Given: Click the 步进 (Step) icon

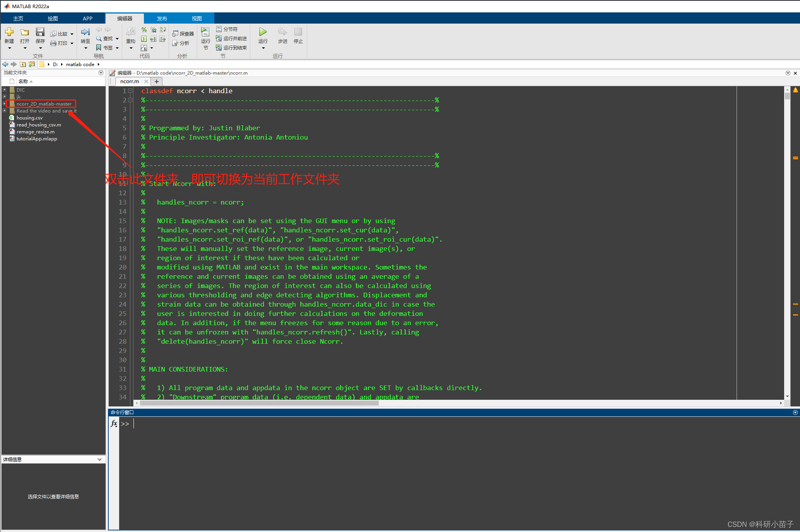Looking at the screenshot, I should [x=283, y=32].
